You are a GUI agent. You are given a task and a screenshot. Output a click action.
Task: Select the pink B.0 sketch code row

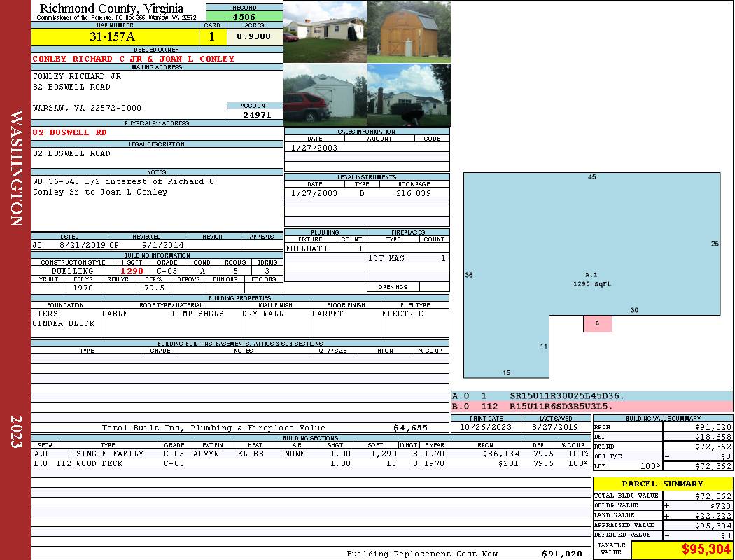(591, 406)
